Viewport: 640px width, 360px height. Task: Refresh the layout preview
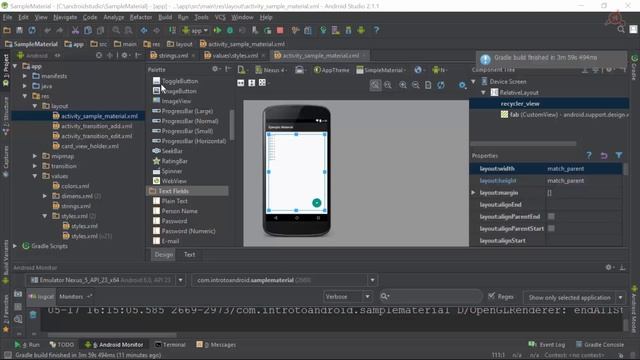coord(441,85)
